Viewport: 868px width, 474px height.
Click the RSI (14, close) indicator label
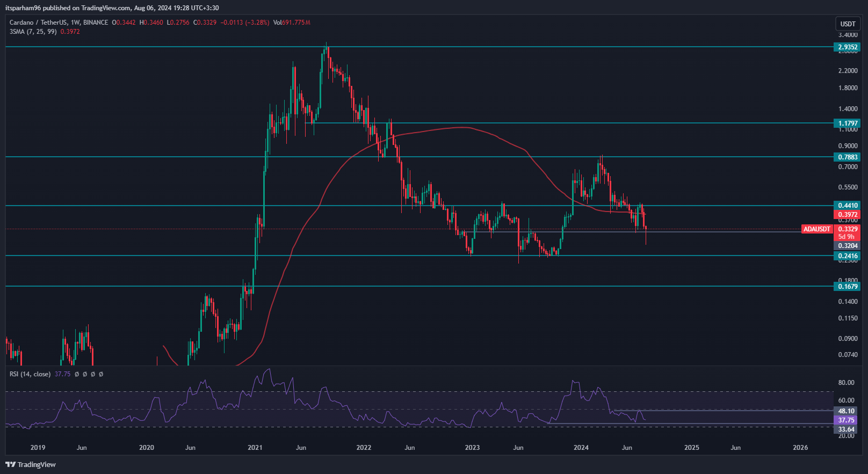point(30,374)
